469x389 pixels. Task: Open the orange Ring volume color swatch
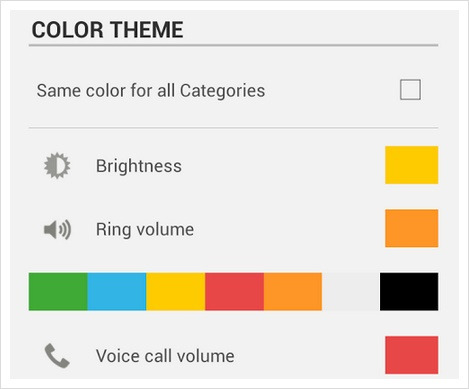coord(412,228)
